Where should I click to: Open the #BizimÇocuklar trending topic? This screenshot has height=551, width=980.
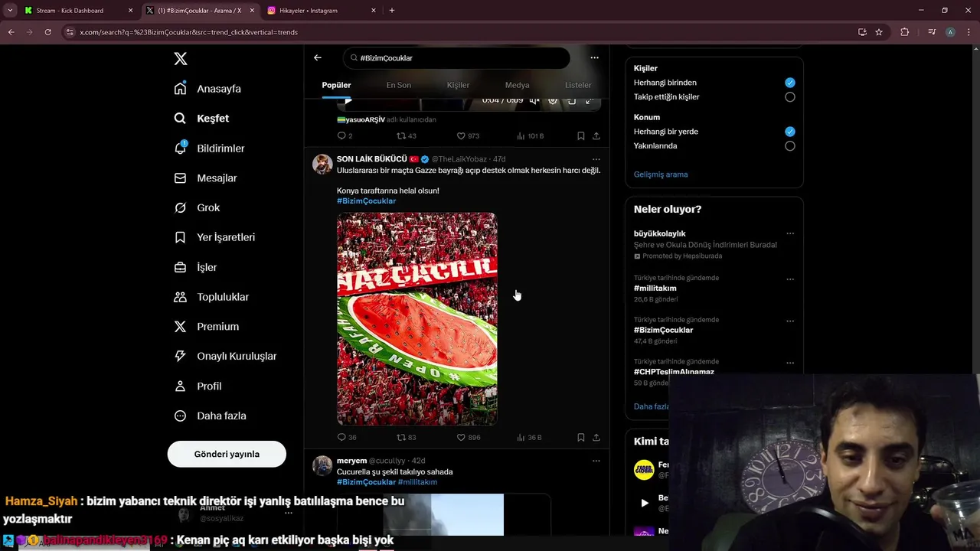[663, 330]
